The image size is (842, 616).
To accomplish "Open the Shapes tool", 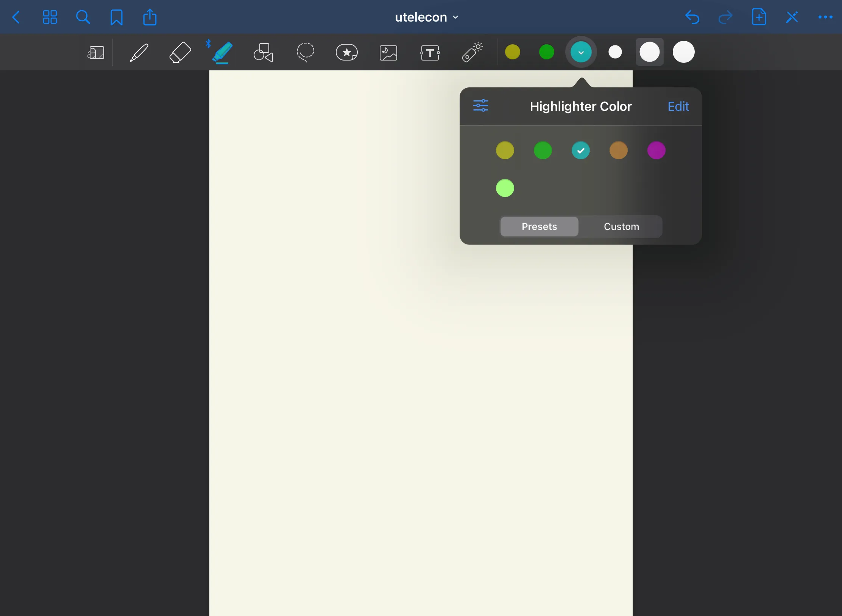I will [264, 52].
